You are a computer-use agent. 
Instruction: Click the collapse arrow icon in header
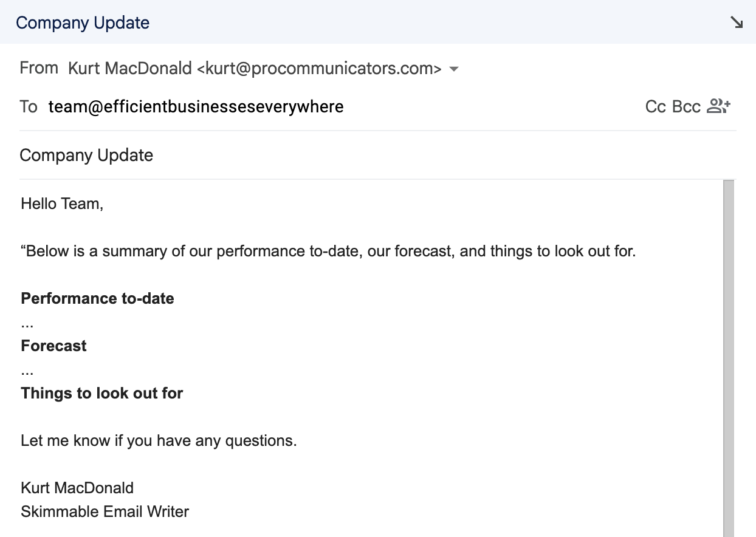click(737, 23)
